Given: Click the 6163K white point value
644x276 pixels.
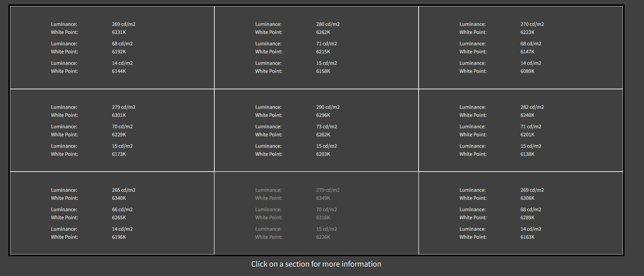Looking at the screenshot, I should point(527,237).
